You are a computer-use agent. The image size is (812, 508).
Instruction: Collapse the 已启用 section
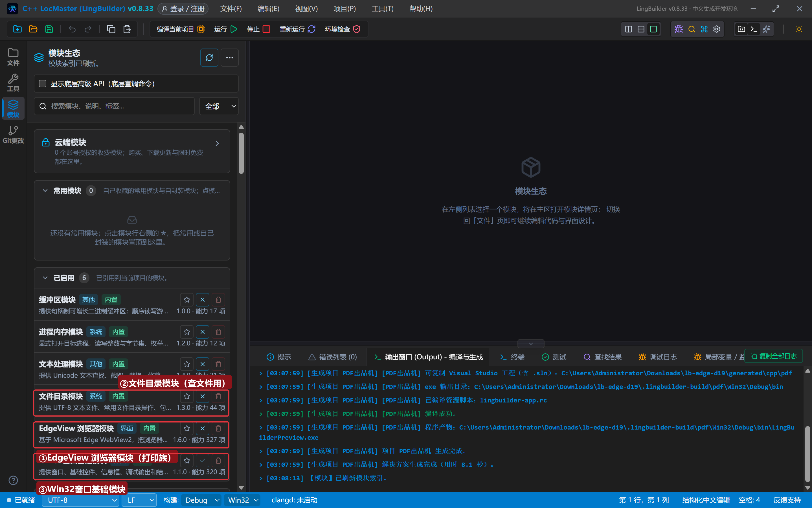[45, 278]
